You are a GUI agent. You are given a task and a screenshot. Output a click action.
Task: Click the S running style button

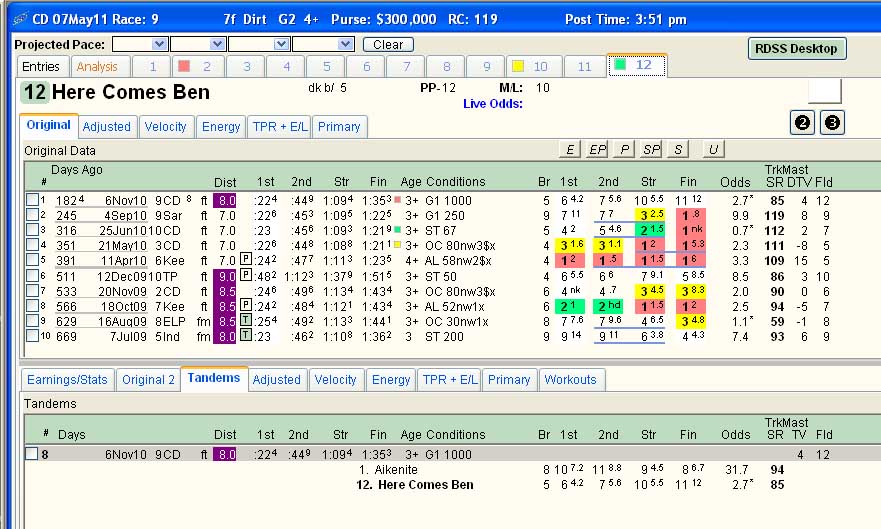(678, 149)
